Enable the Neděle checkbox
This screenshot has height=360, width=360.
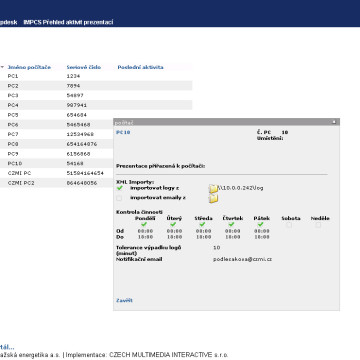[x=318, y=225]
